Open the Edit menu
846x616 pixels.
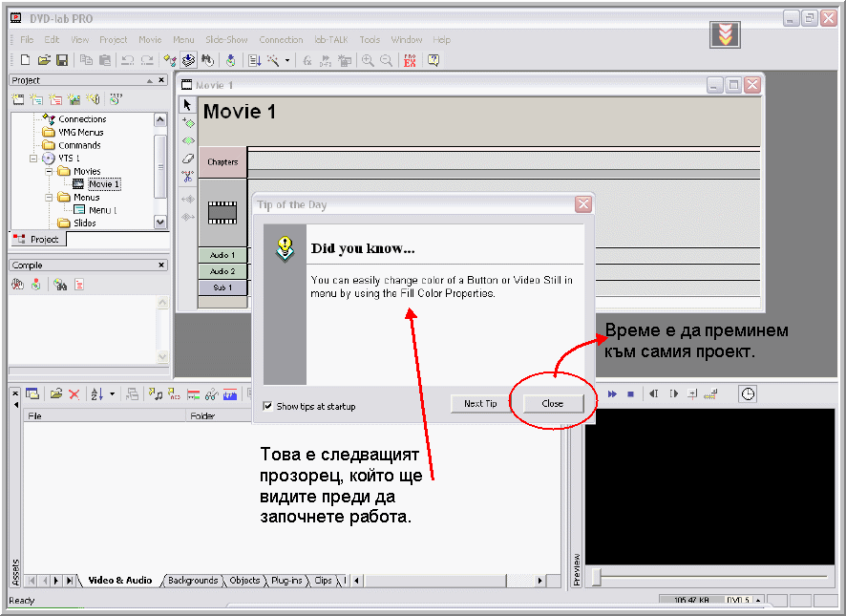click(52, 39)
